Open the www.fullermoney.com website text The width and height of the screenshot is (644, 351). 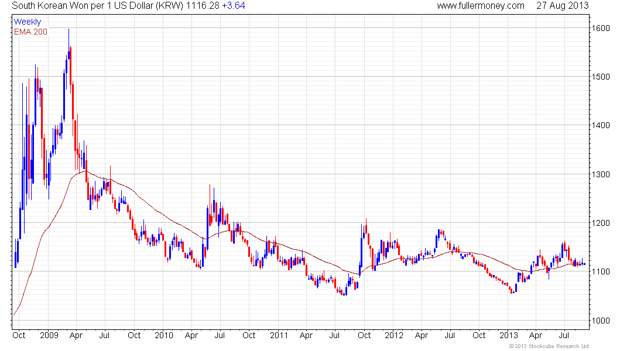pyautogui.click(x=481, y=6)
